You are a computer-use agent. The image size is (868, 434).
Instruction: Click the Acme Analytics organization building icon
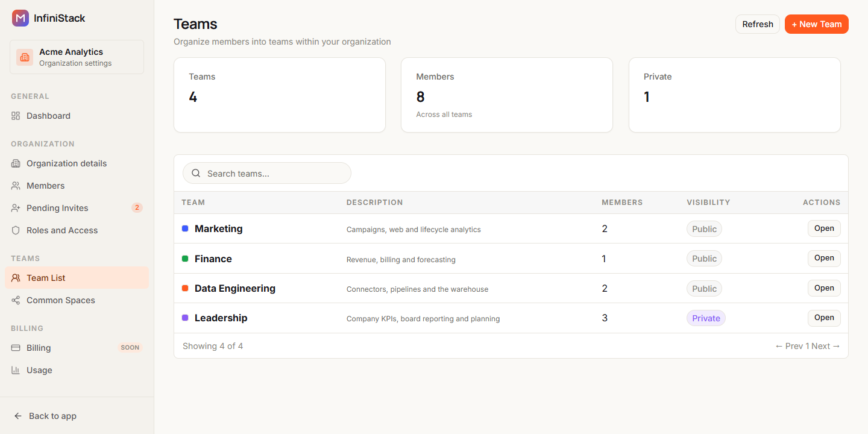coord(25,57)
